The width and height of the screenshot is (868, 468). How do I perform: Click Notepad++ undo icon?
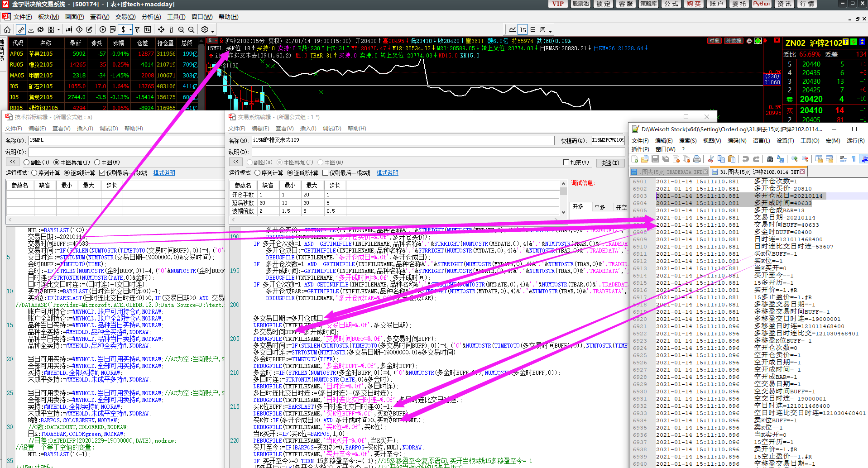[x=745, y=159]
